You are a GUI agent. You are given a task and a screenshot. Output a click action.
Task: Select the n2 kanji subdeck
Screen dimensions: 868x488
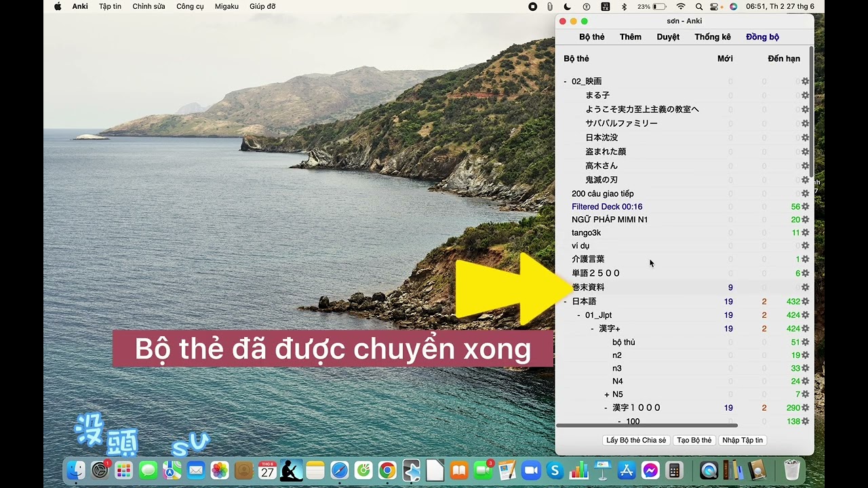pos(617,355)
